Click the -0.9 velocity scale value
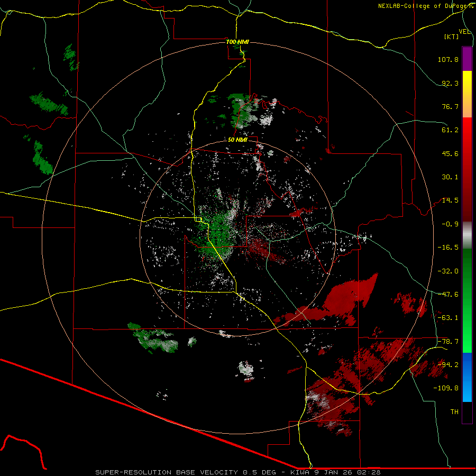This screenshot has width=476, height=476. (450, 224)
